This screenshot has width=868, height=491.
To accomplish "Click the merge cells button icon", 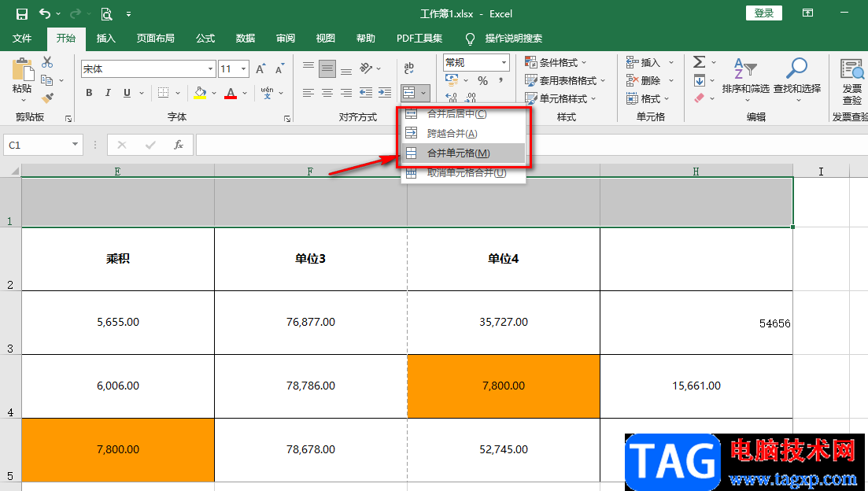I will click(x=409, y=92).
